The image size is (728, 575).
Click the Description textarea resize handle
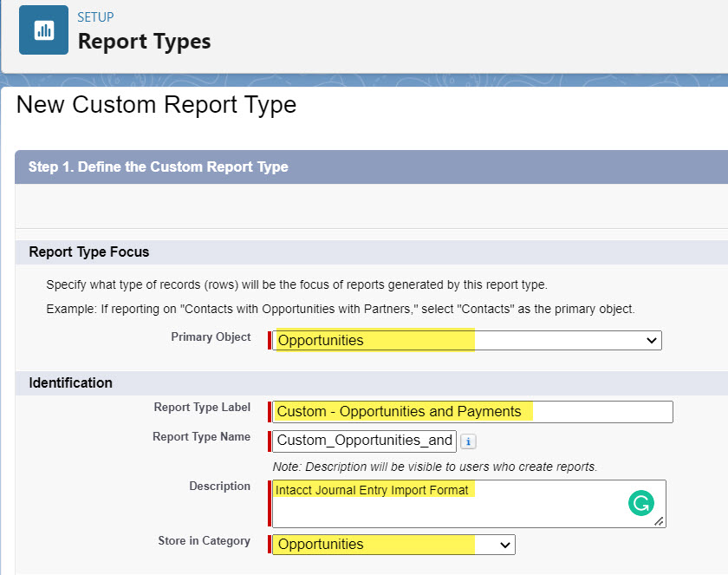(660, 521)
